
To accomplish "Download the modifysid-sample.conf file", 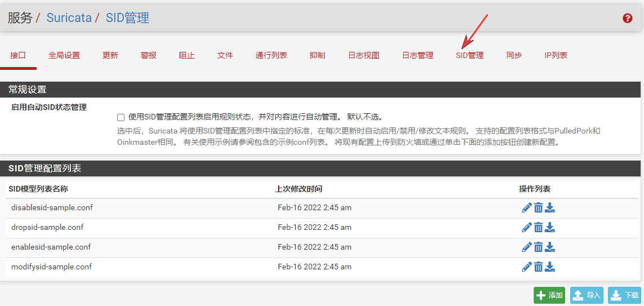I will coord(550,267).
